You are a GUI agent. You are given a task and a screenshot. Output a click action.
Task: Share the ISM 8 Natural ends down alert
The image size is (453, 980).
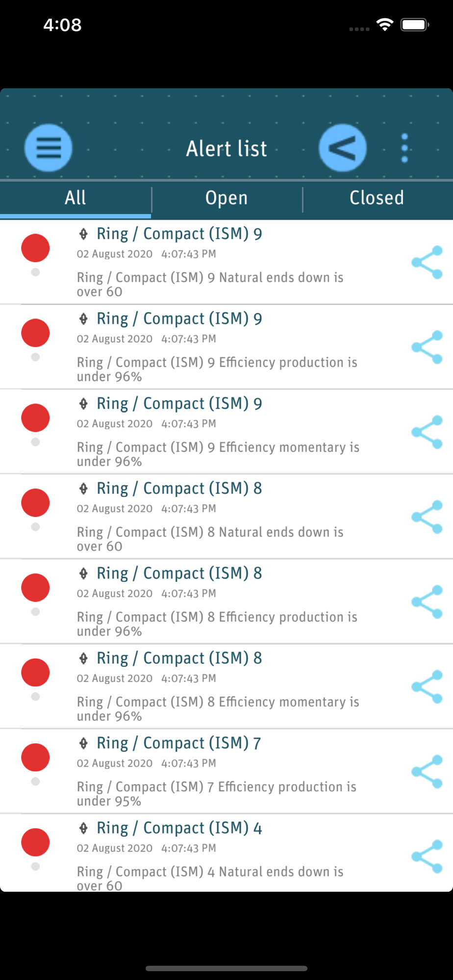[427, 517]
